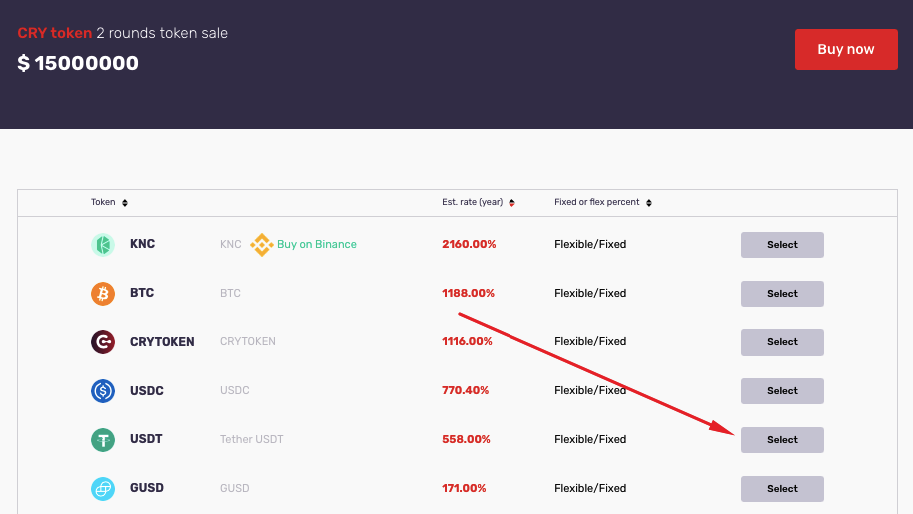Viewport: 913px width, 514px height.
Task: Click the orange Bitcoin icon
Action: click(x=103, y=293)
